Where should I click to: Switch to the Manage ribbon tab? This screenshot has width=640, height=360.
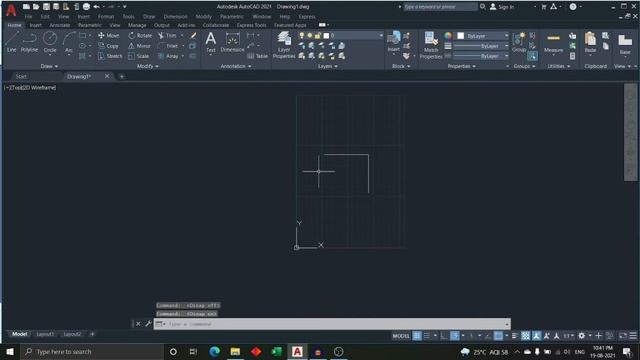point(137,25)
